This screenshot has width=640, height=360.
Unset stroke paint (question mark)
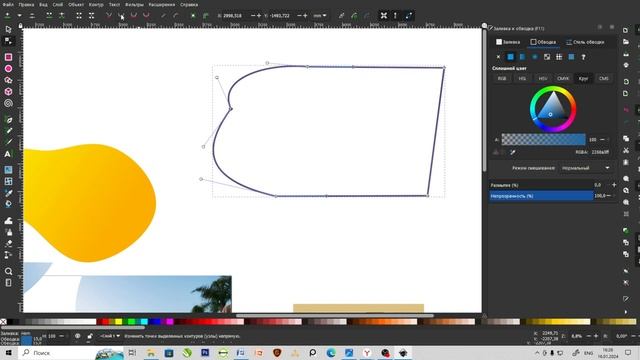point(583,57)
